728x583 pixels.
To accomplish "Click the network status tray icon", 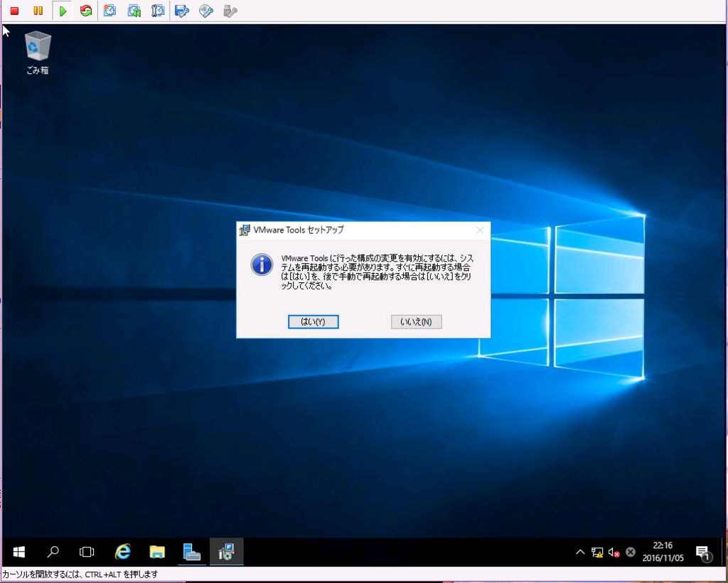I will [597, 552].
